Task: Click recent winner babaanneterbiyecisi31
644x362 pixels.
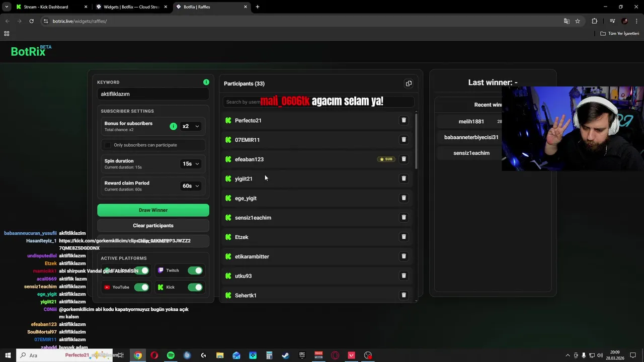Action: click(471, 137)
